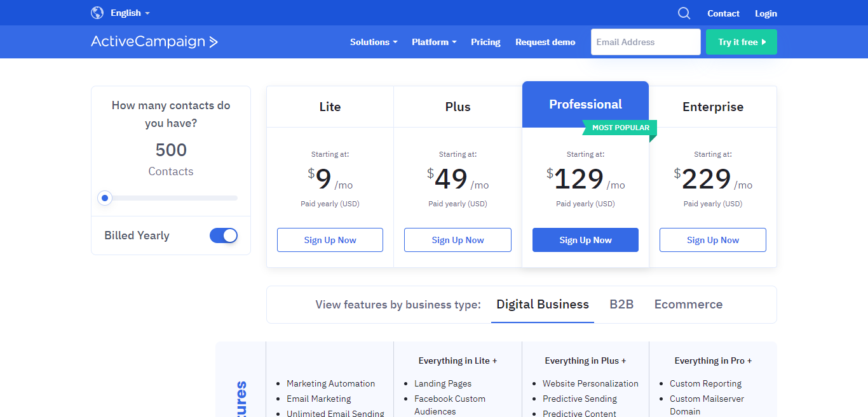Sign up for the Enterprise plan

tap(713, 240)
